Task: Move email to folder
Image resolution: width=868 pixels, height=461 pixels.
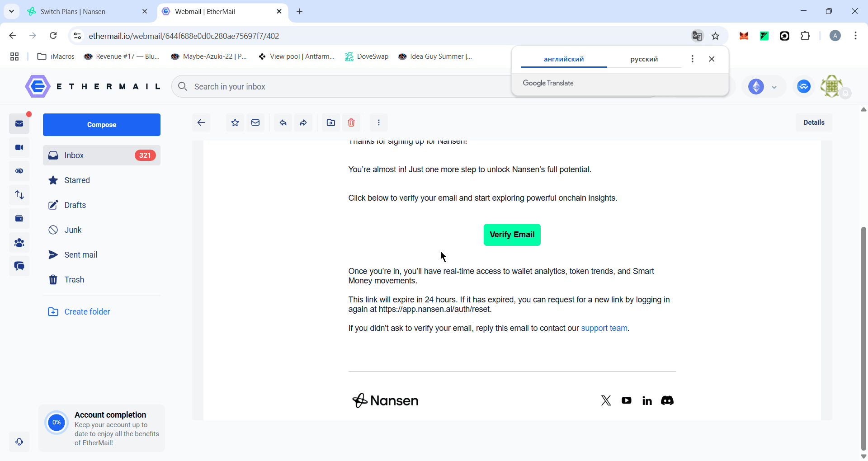Action: coord(331,122)
